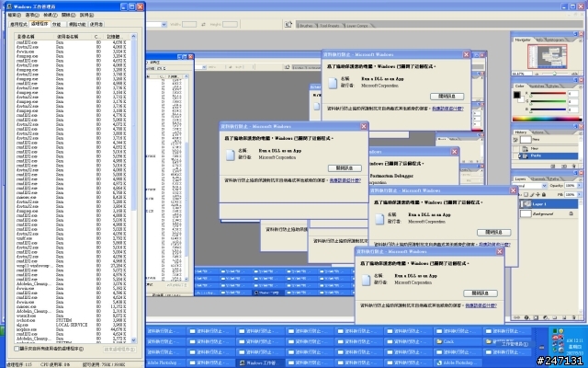Click the link layers icon in Layers panel
Screen dimensions: 588x368
click(517, 317)
